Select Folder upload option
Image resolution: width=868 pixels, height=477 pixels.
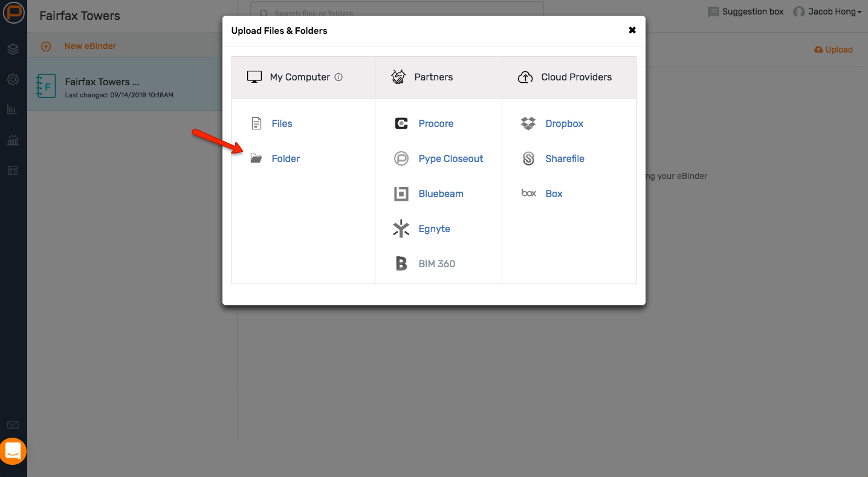click(x=285, y=159)
